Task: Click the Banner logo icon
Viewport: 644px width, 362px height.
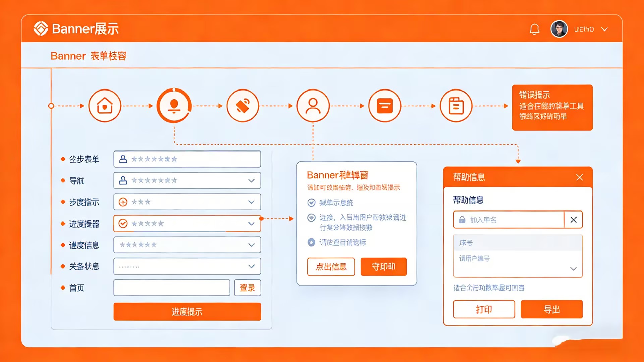Action: 41,28
